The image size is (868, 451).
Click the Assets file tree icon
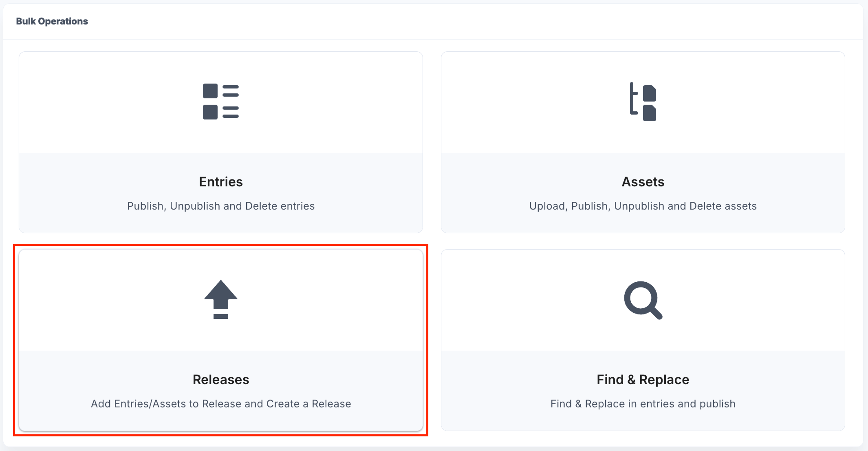point(643,102)
